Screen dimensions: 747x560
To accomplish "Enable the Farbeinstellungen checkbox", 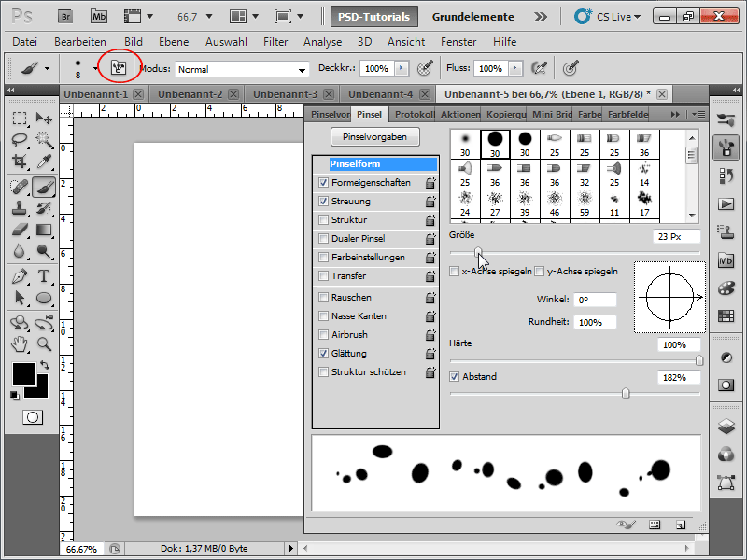I will click(x=323, y=258).
